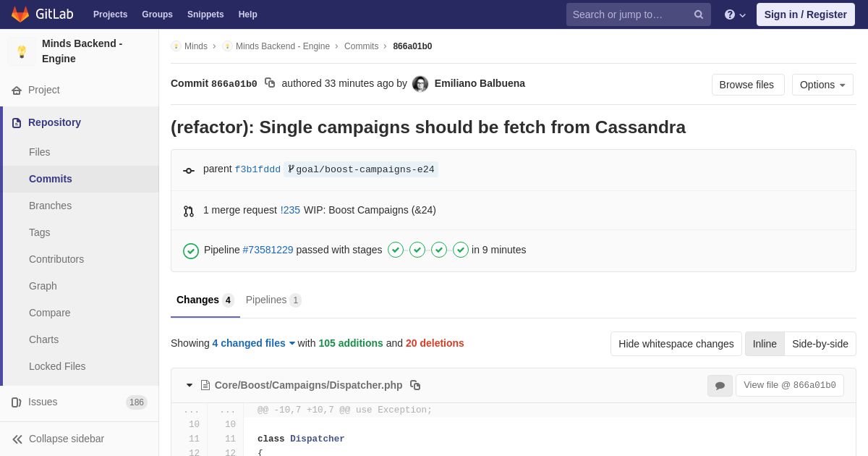Expand the 4 changed files dropdown
This screenshot has width=868, height=456.
254,343
